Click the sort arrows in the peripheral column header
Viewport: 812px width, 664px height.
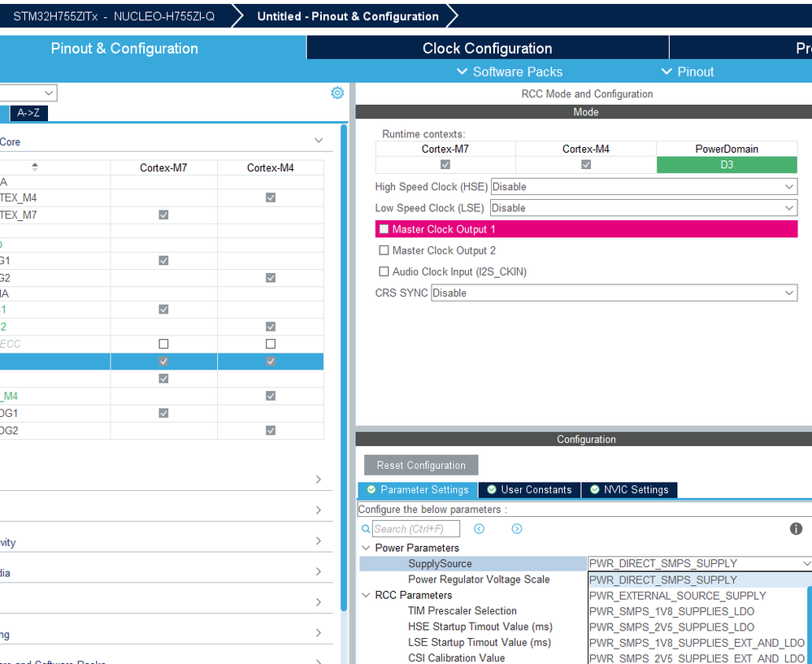(35, 167)
